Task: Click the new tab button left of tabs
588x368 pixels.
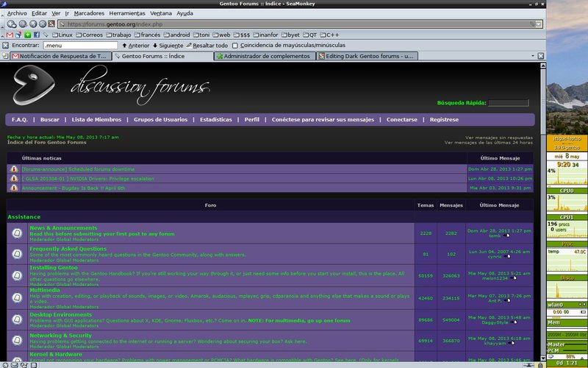Action: (5, 56)
